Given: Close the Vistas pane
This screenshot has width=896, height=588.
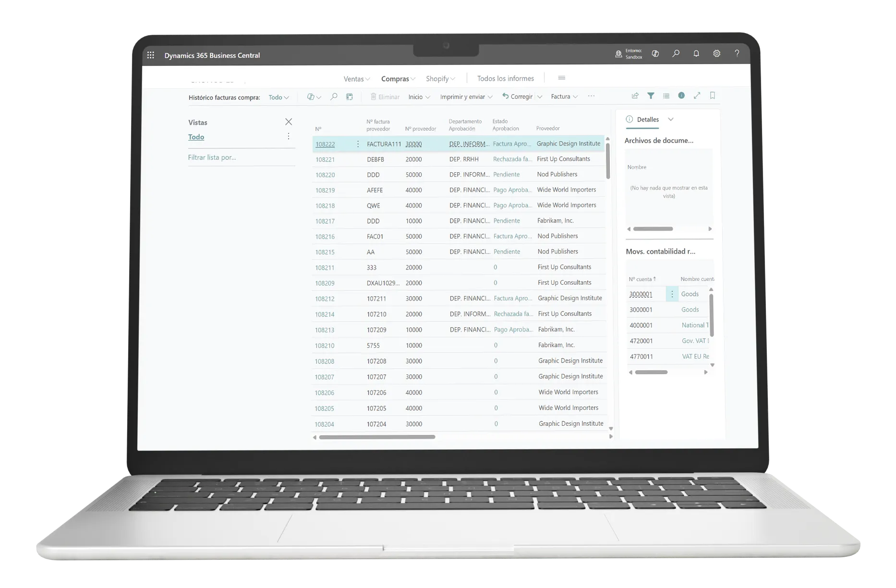Looking at the screenshot, I should [x=289, y=122].
